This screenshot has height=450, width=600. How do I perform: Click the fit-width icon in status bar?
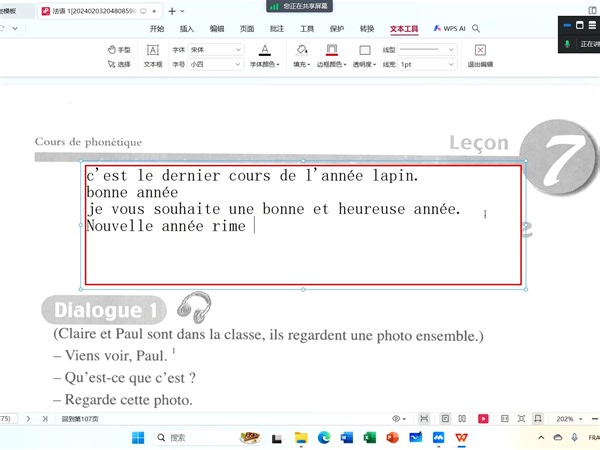[505, 419]
